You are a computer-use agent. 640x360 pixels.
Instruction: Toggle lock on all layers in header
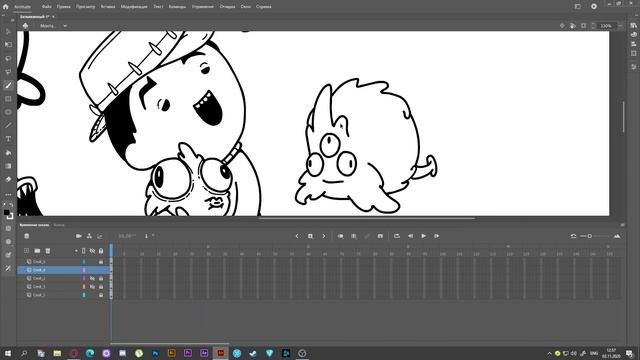(x=101, y=251)
